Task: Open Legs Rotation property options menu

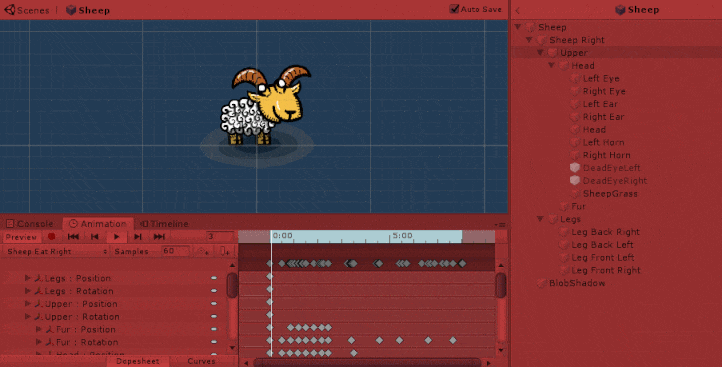Action: 214,291
